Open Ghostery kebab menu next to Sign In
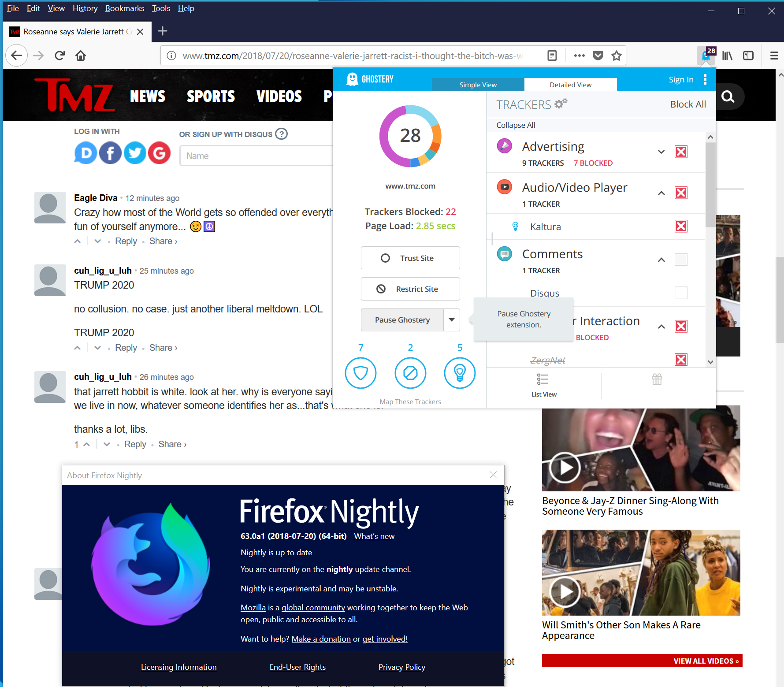Image resolution: width=784 pixels, height=687 pixels. click(705, 79)
